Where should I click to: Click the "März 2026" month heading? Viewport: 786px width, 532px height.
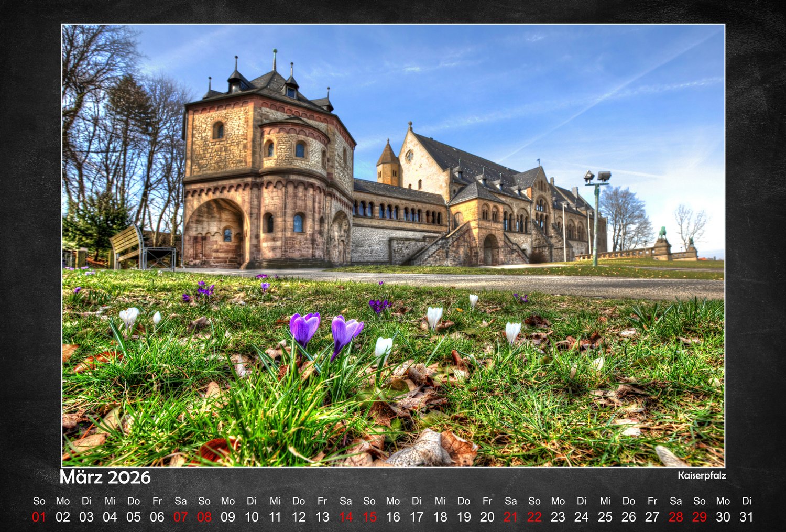[x=105, y=477]
